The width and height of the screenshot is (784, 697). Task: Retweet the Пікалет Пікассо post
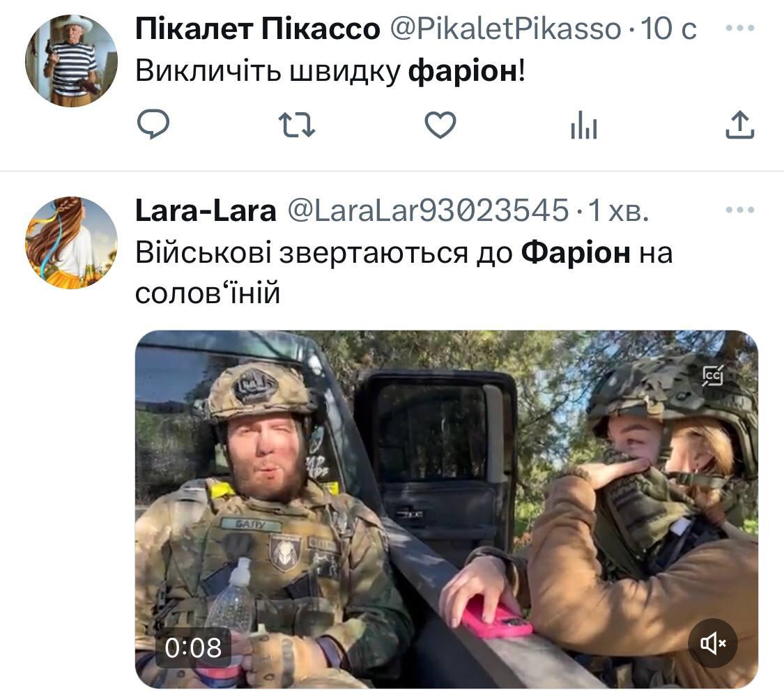point(296,125)
